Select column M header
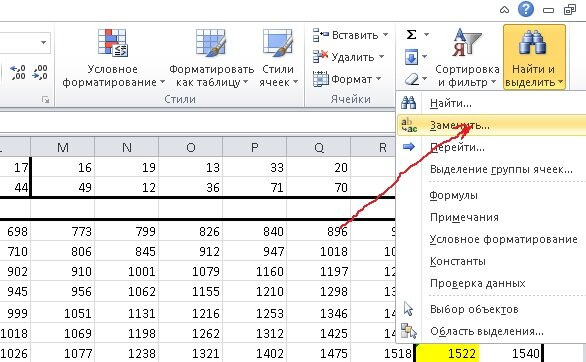This screenshot has width=586, height=362. pyautogui.click(x=63, y=148)
